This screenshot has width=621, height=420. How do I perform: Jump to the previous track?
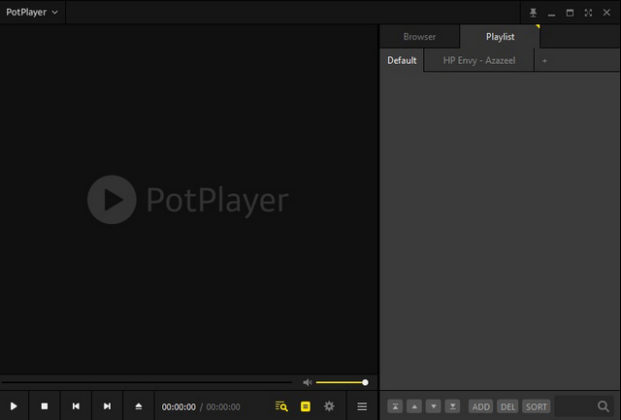[76, 406]
